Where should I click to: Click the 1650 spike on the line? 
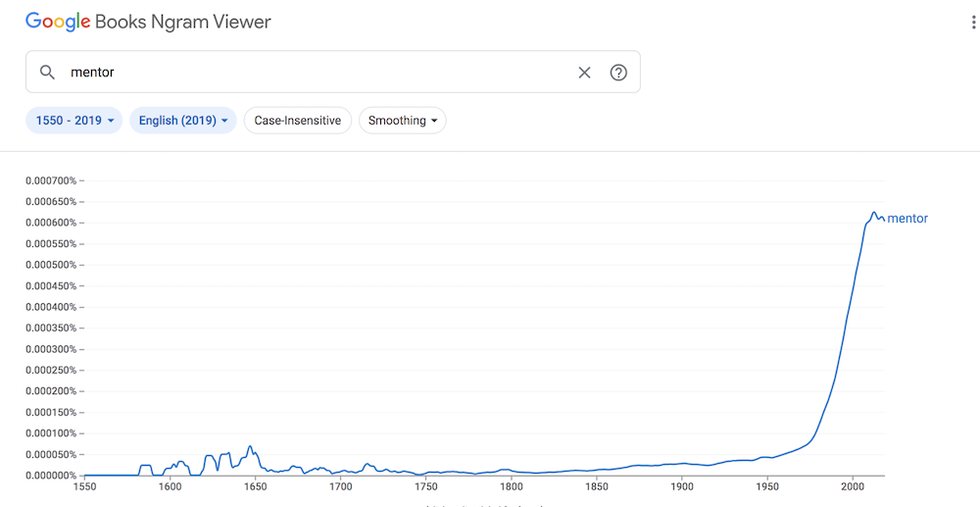tap(250, 446)
